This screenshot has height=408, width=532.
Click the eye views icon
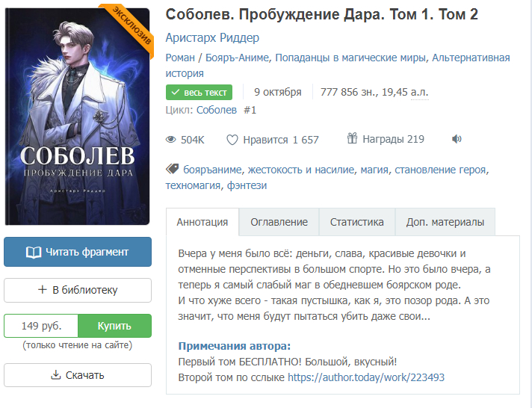pos(170,140)
